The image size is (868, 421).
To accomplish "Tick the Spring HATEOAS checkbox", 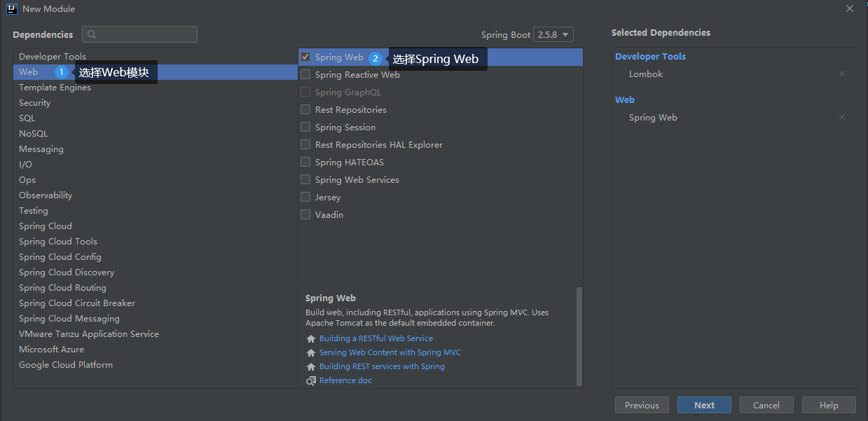I will [x=305, y=162].
